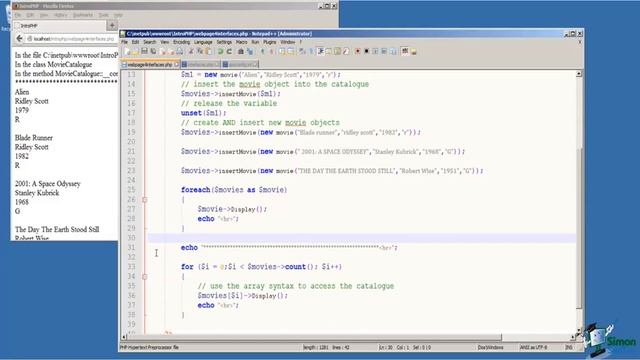
Task: Click the ANSI as UTF-8 status entry
Action: pos(533,347)
